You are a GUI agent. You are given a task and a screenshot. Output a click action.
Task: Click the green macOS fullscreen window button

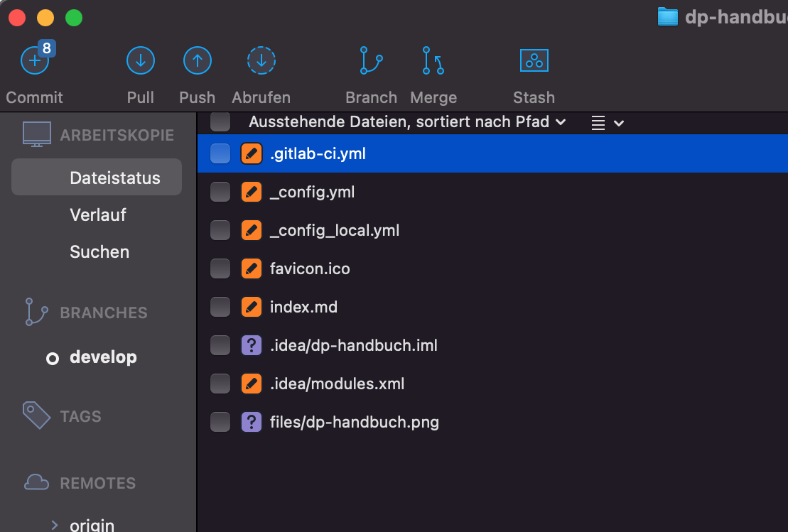tap(73, 18)
